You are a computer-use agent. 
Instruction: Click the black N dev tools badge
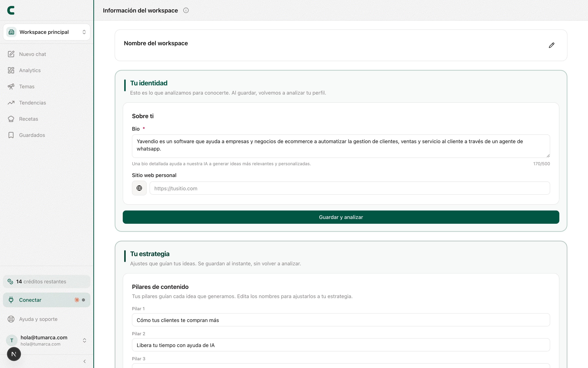point(14,354)
